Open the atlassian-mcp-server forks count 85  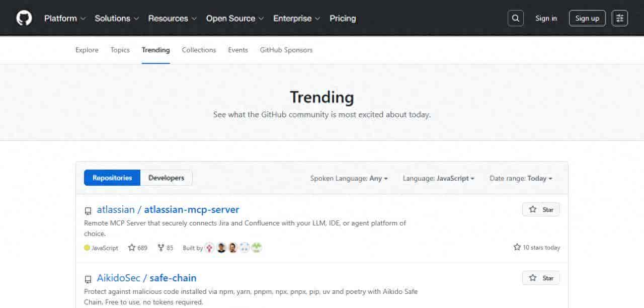166,248
